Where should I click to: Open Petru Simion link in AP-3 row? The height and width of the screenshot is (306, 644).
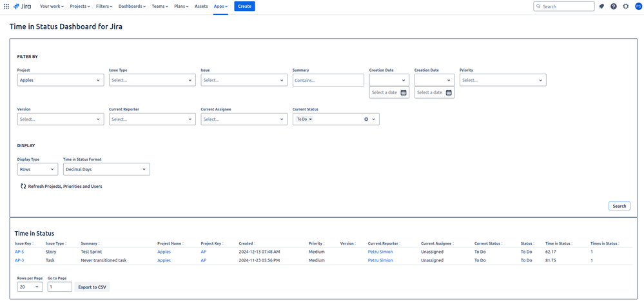[x=380, y=260]
